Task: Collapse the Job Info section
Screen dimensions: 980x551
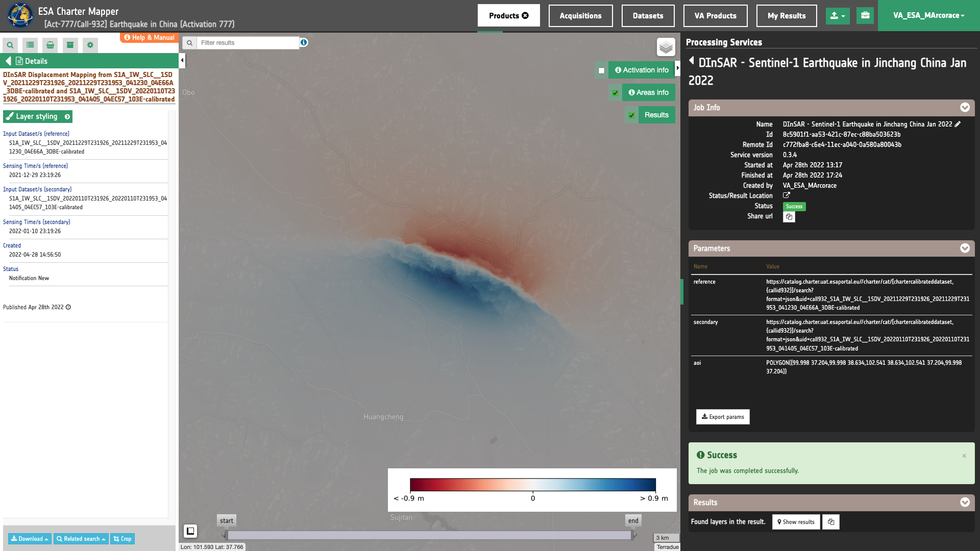Action: pos(965,108)
